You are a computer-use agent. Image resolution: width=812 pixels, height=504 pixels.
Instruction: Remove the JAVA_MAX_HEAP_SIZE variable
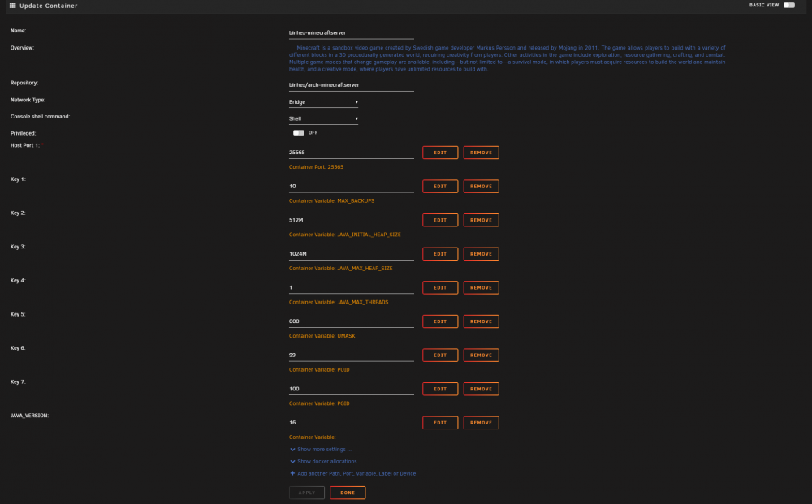coord(481,253)
